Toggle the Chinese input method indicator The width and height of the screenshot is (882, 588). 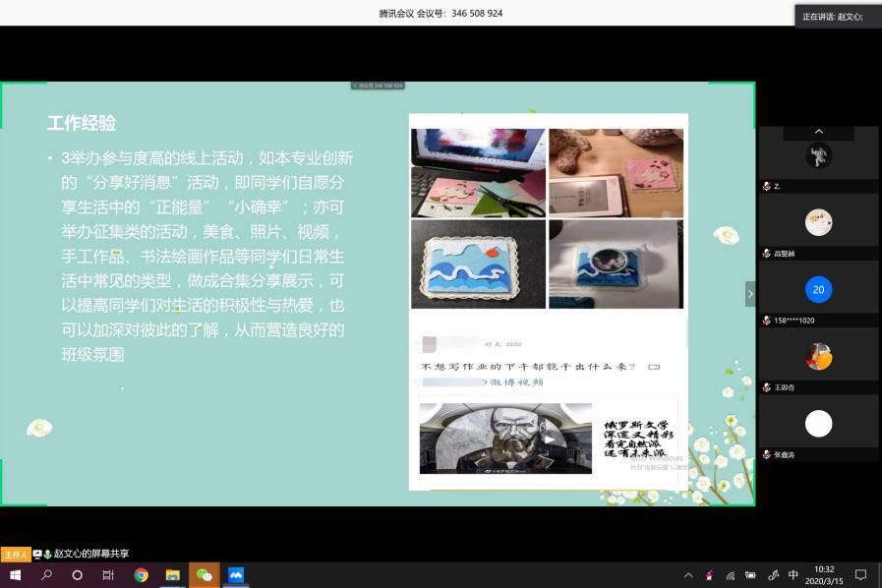pyautogui.click(x=794, y=575)
